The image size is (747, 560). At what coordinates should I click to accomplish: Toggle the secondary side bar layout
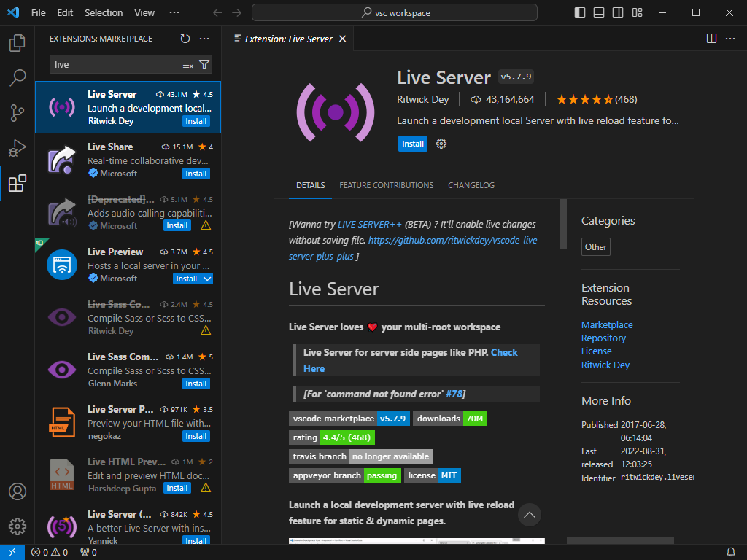click(618, 12)
